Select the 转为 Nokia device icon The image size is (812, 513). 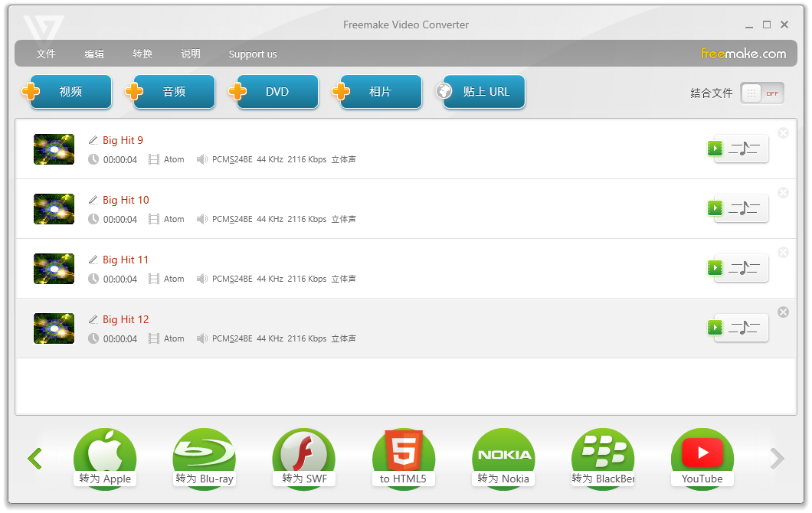503,458
